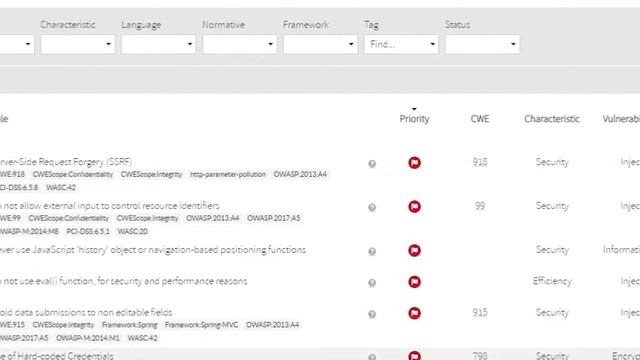The height and width of the screenshot is (360, 640).
Task: Open help icon for external input resource identifiers rule
Action: 372,207
